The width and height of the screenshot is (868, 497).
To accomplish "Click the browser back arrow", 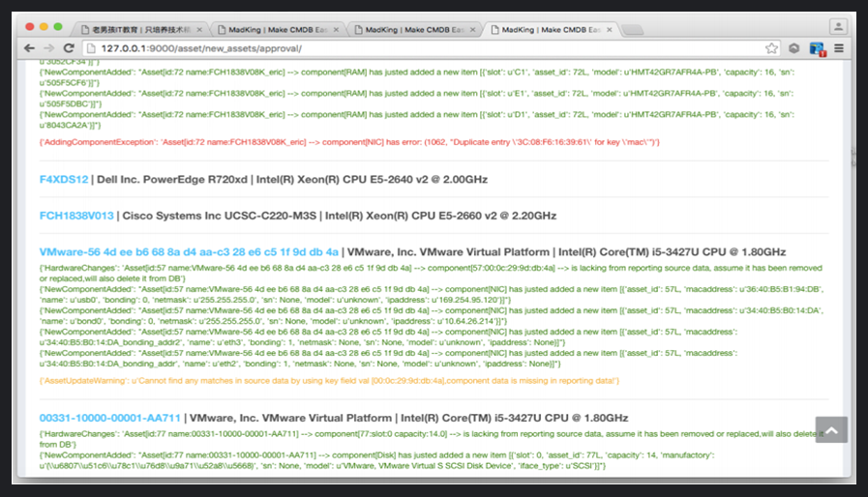I will pos(28,48).
